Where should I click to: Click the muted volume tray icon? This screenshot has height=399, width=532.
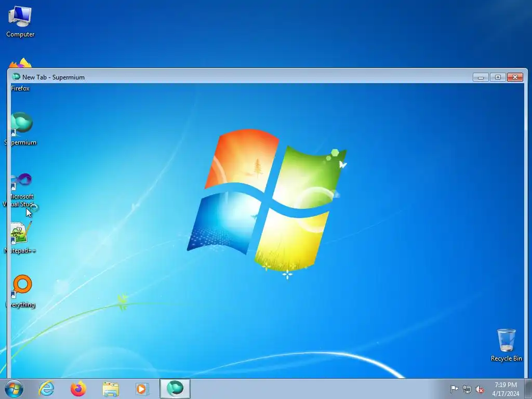(480, 389)
